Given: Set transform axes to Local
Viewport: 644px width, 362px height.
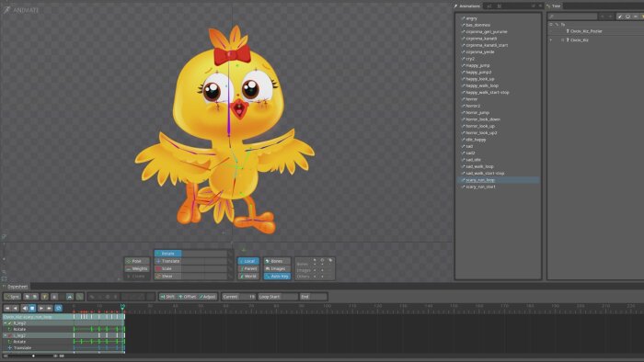Looking at the screenshot, I should point(248,261).
